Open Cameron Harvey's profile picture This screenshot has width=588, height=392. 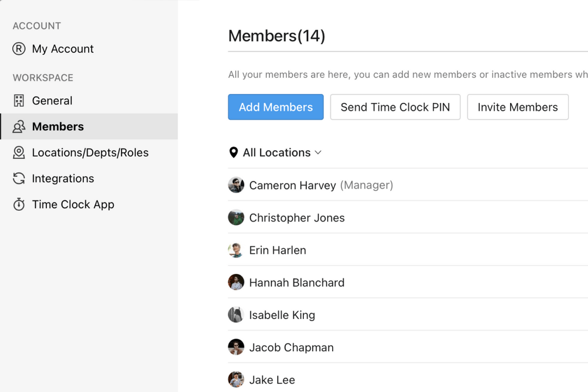(x=236, y=185)
